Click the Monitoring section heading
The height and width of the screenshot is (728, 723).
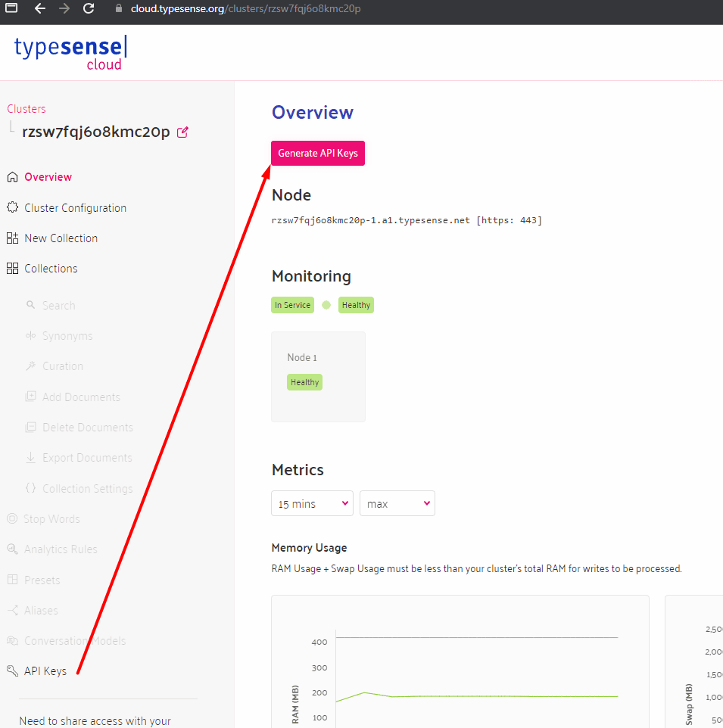(x=311, y=276)
